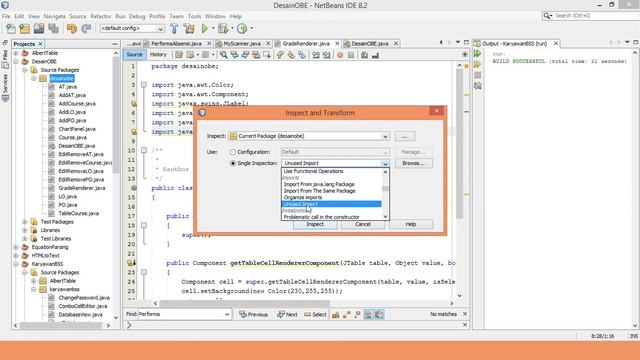This screenshot has width=640, height=360.
Task: Click the editor horizontal scrollbar
Action: coord(244,303)
